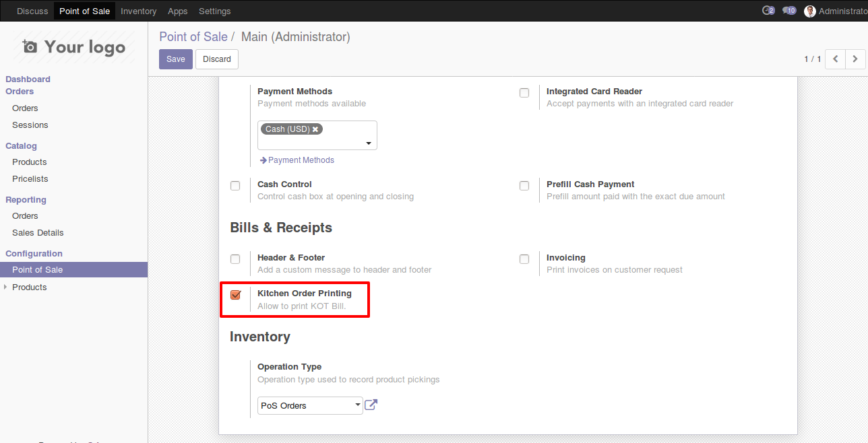Enable the Cash Control checkbox

point(235,186)
